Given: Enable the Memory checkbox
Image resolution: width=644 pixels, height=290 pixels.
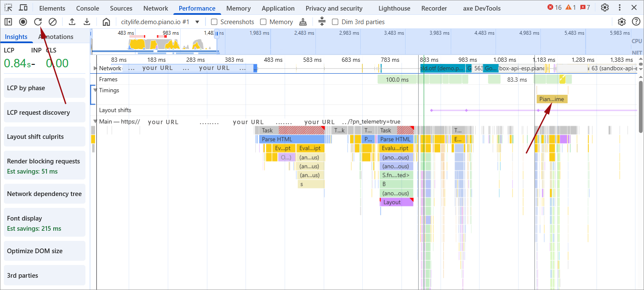Looking at the screenshot, I should (263, 22).
